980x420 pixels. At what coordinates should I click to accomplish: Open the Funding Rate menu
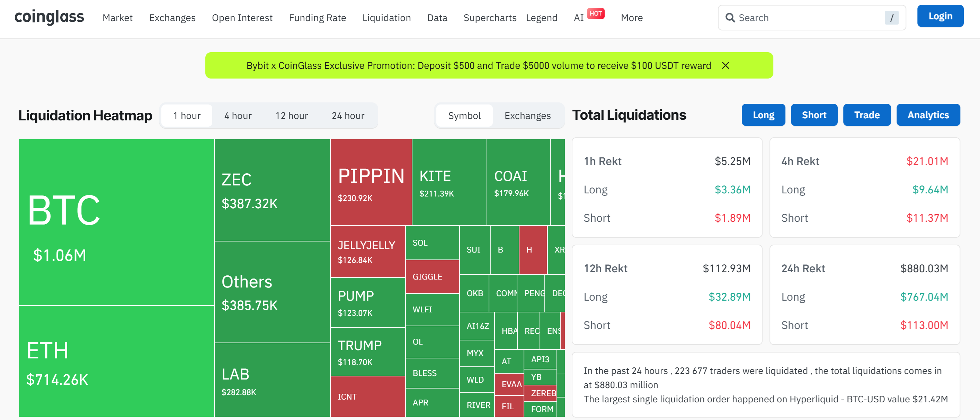317,18
